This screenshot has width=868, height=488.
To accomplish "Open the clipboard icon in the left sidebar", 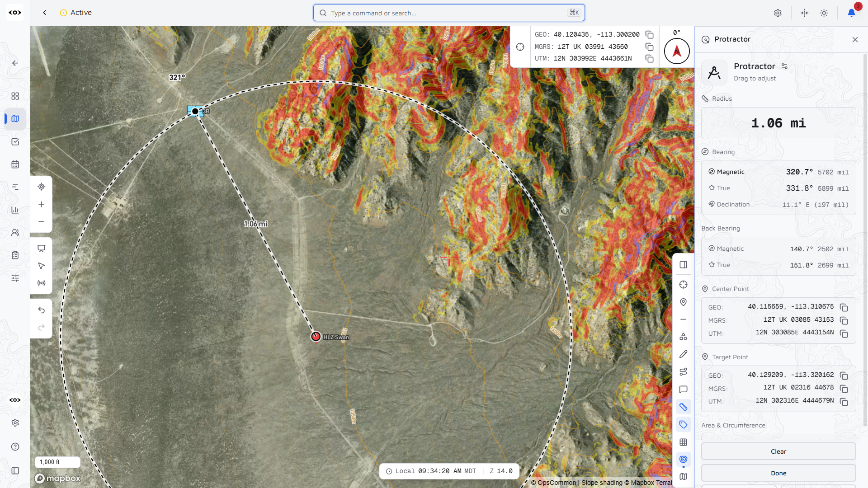I will (15, 255).
